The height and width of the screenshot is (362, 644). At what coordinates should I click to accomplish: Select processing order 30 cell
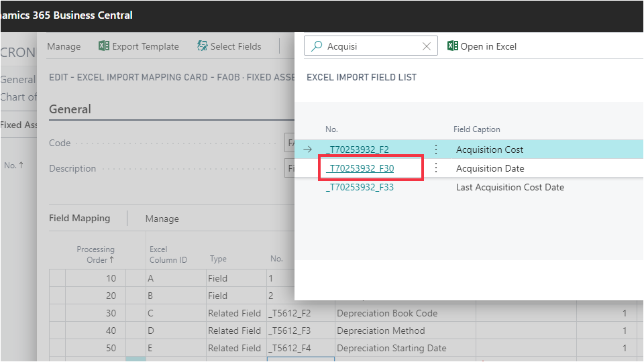point(95,313)
